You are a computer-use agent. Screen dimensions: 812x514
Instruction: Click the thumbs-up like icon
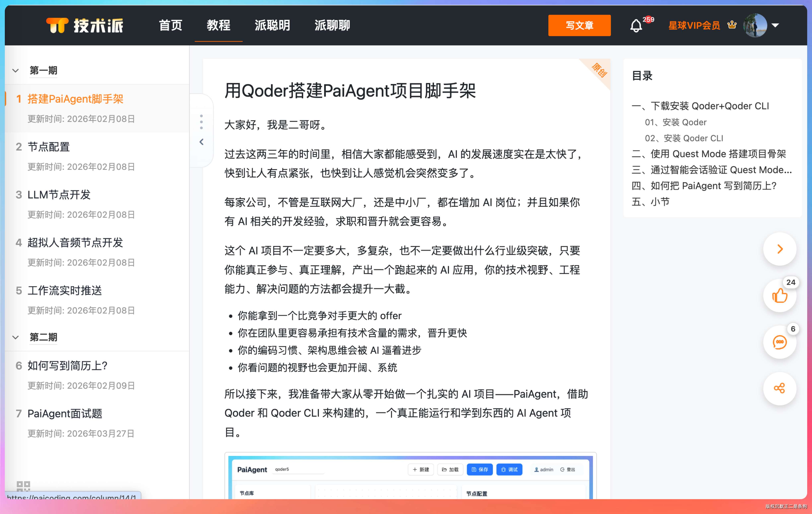(x=780, y=296)
